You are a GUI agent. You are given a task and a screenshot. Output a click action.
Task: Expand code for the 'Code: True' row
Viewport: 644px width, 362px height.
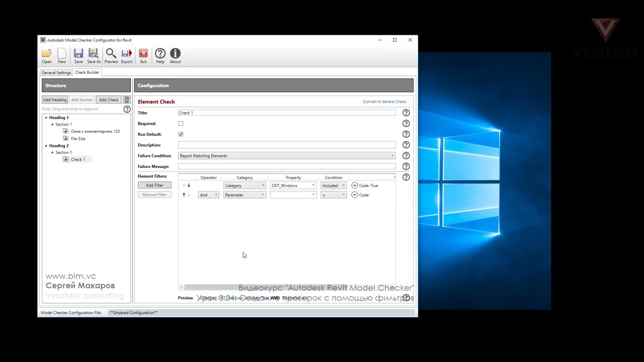click(x=354, y=186)
